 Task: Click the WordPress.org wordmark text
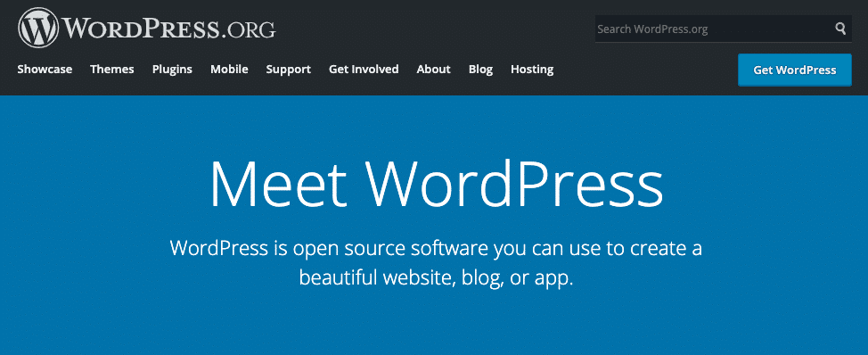pos(168,29)
